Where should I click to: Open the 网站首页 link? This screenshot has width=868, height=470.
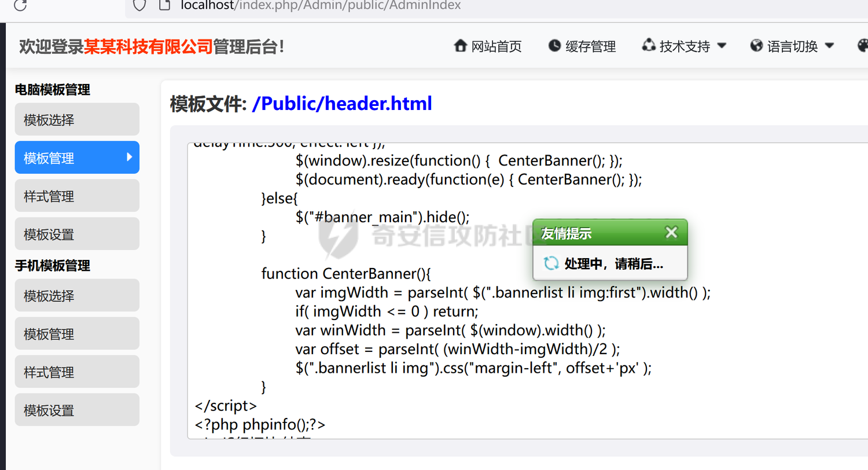(x=496, y=46)
